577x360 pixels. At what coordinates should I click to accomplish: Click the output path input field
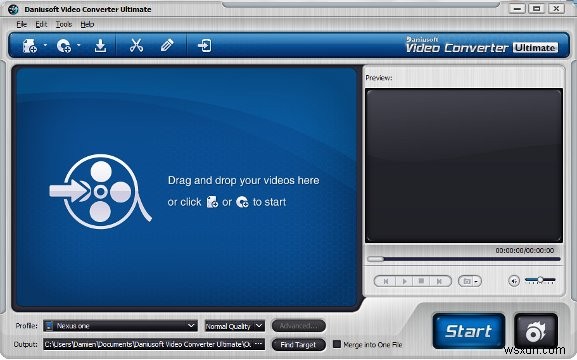point(148,345)
